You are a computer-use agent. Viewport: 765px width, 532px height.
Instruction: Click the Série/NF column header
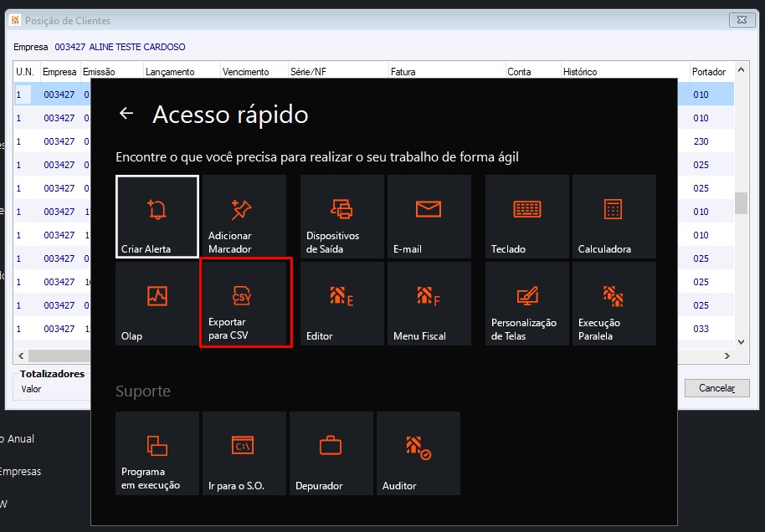point(338,72)
